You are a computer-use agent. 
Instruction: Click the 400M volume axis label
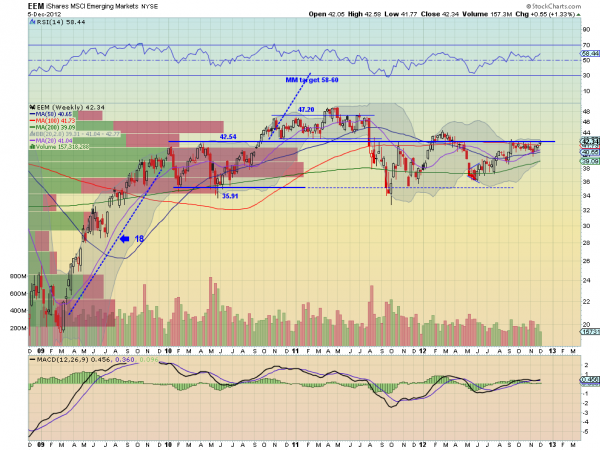(x=18, y=311)
